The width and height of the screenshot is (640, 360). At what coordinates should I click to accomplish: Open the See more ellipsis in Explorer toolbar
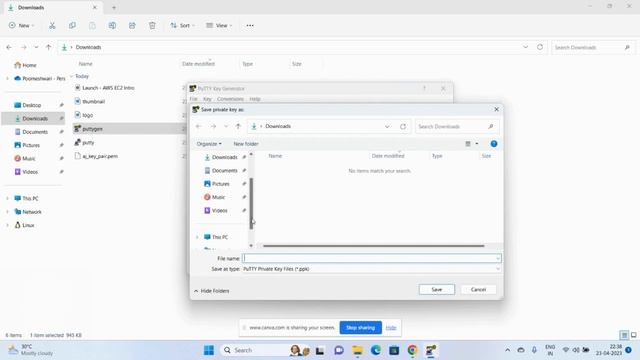pos(250,25)
